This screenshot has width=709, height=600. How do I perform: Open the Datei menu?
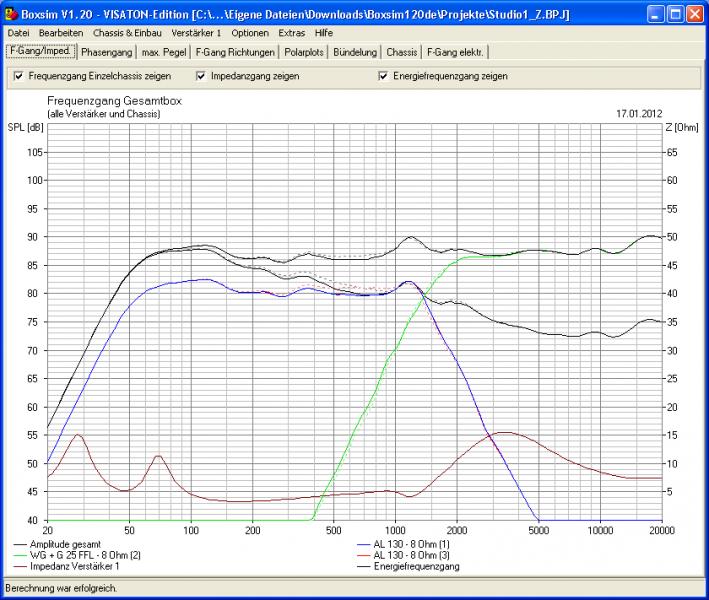(18, 33)
